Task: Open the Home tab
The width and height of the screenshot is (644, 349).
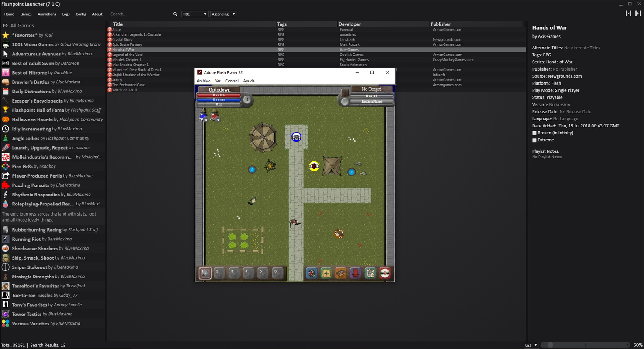Action: 9,14
